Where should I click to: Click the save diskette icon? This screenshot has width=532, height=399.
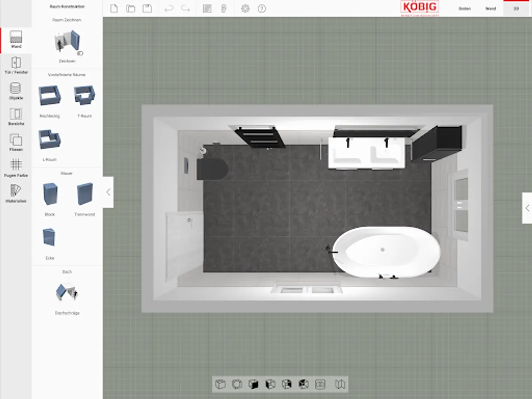click(x=147, y=8)
